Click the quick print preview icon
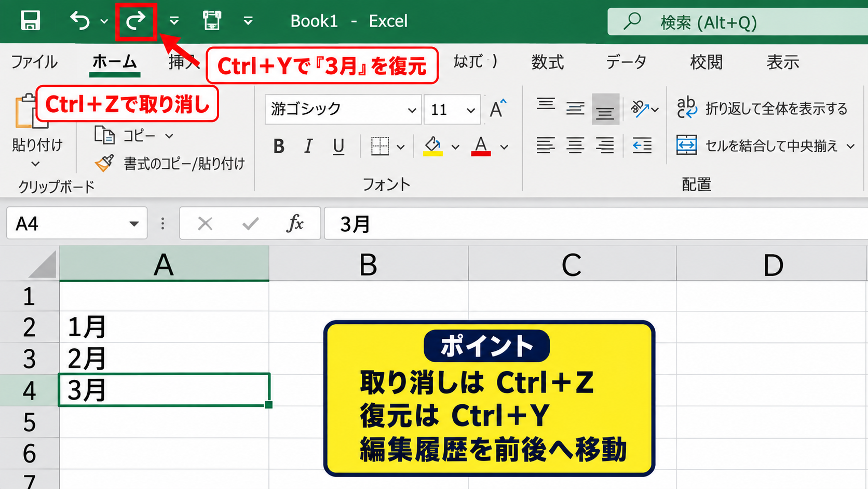868x489 pixels. pos(212,21)
